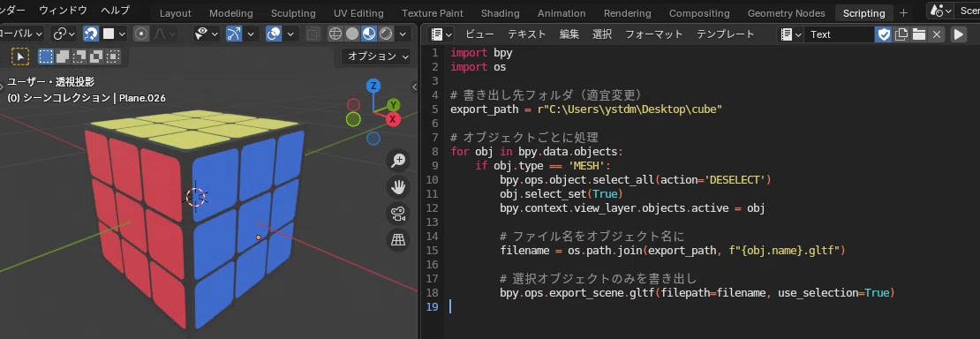Toggle perspective/orthographic grid icon
Screen dimensions: 980x339
[398, 240]
